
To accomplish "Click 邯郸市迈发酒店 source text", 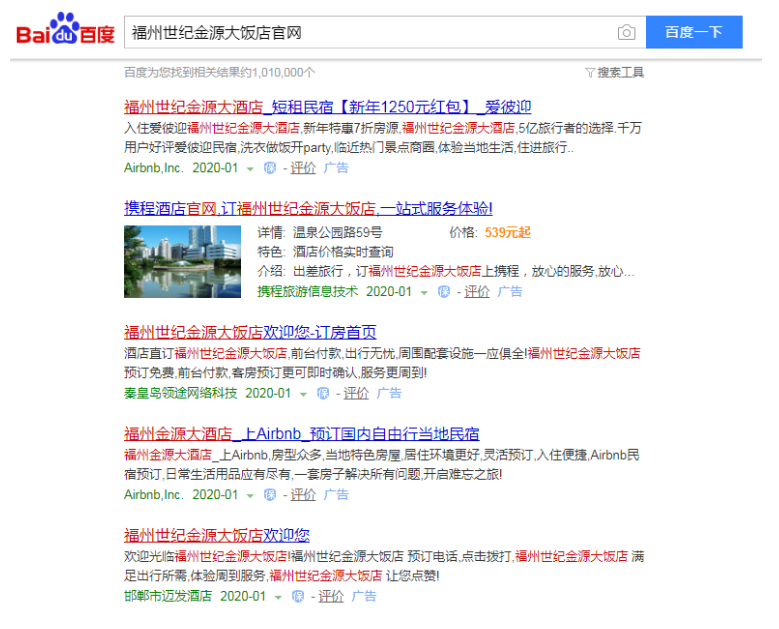I will pos(168,596).
